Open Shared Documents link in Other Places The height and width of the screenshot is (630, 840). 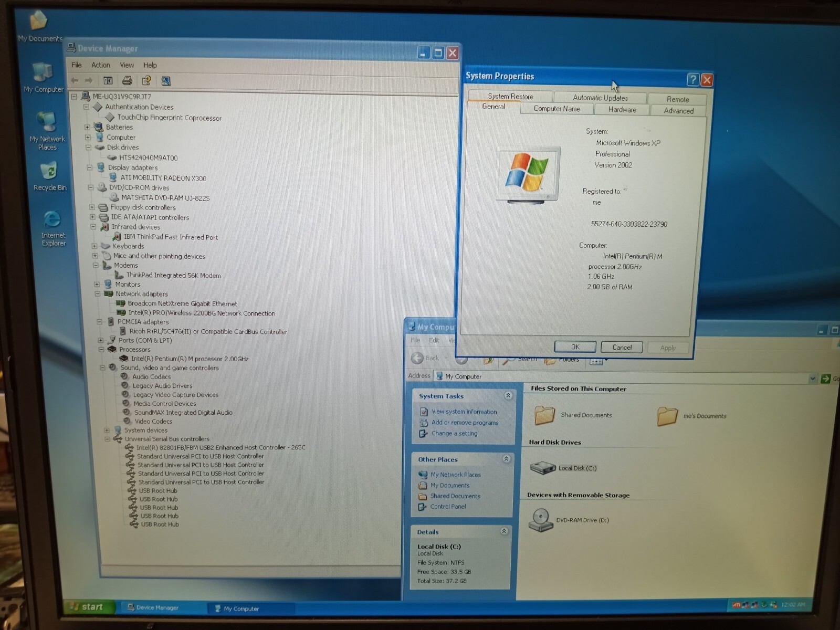pyautogui.click(x=455, y=496)
